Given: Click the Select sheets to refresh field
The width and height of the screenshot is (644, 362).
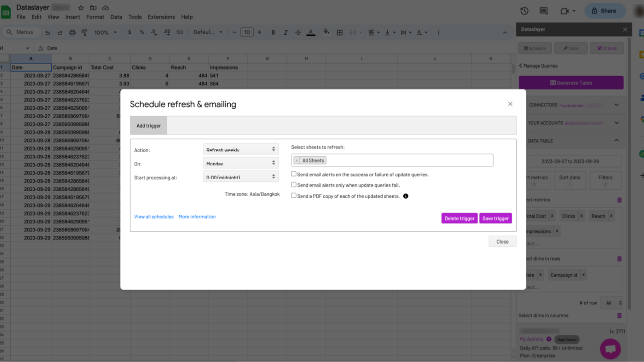Looking at the screenshot, I should pyautogui.click(x=408, y=161).
